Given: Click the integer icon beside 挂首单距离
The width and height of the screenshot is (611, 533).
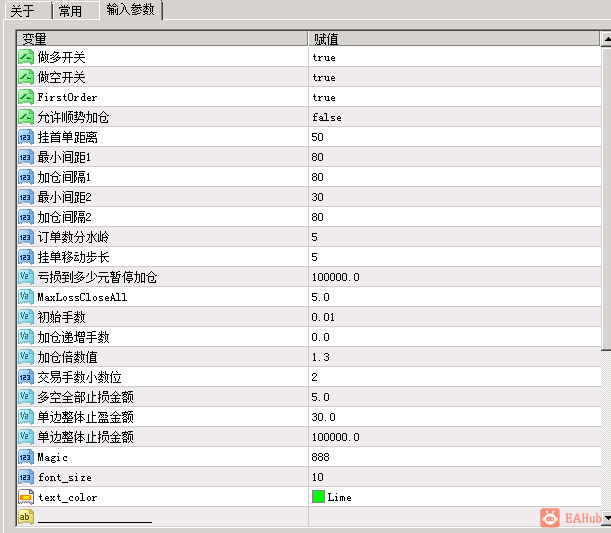Looking at the screenshot, I should pyautogui.click(x=26, y=137).
